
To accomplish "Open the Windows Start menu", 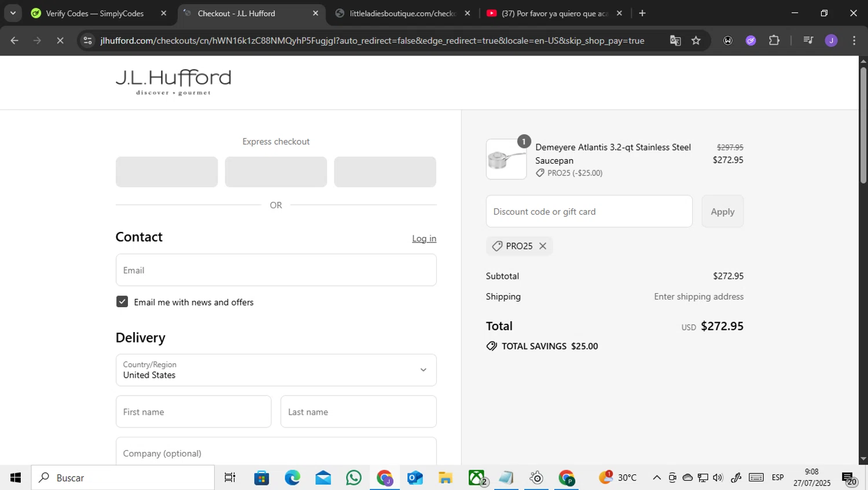I will pyautogui.click(x=16, y=478).
